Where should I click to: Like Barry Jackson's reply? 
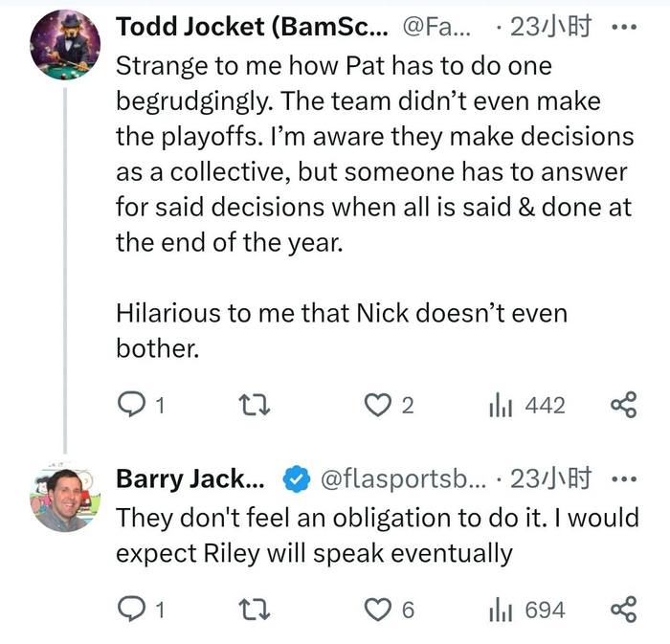click(379, 610)
